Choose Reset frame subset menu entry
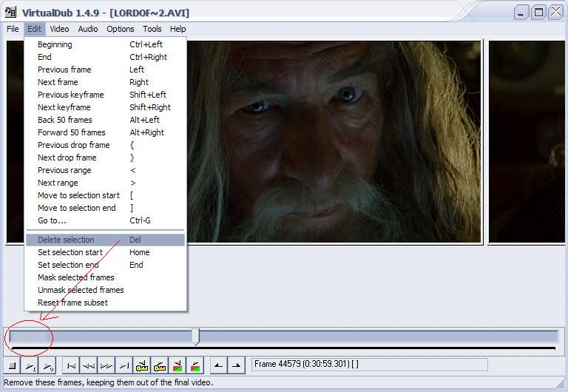This screenshot has width=568, height=392. coord(72,303)
